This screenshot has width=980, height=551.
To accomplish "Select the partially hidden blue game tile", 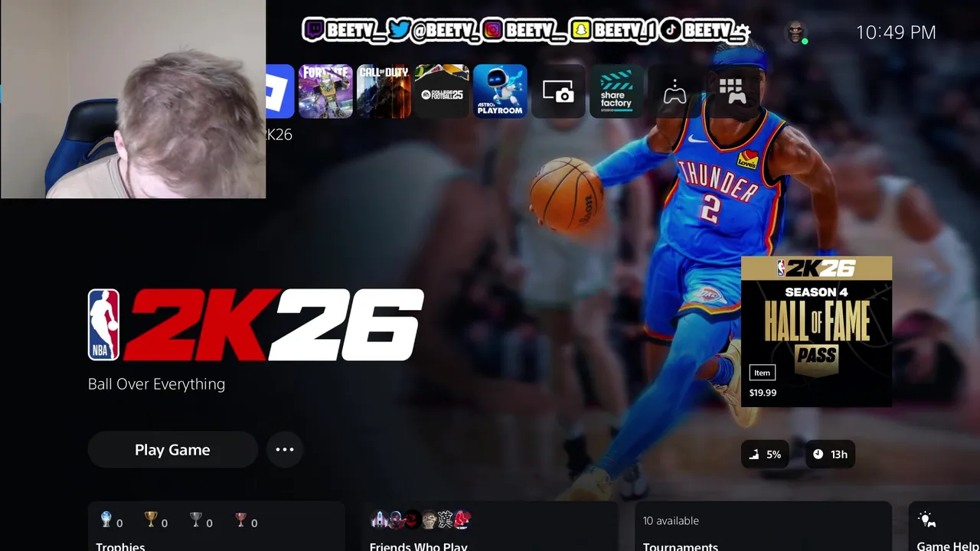I will 280,91.
